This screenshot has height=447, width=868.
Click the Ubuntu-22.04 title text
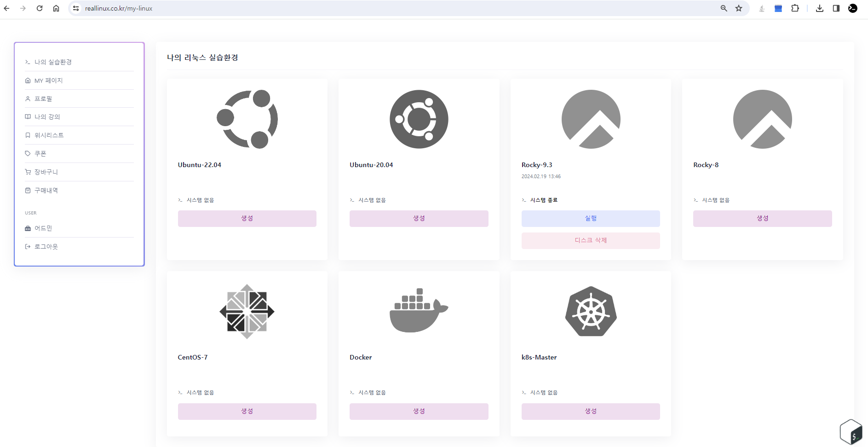(x=200, y=165)
